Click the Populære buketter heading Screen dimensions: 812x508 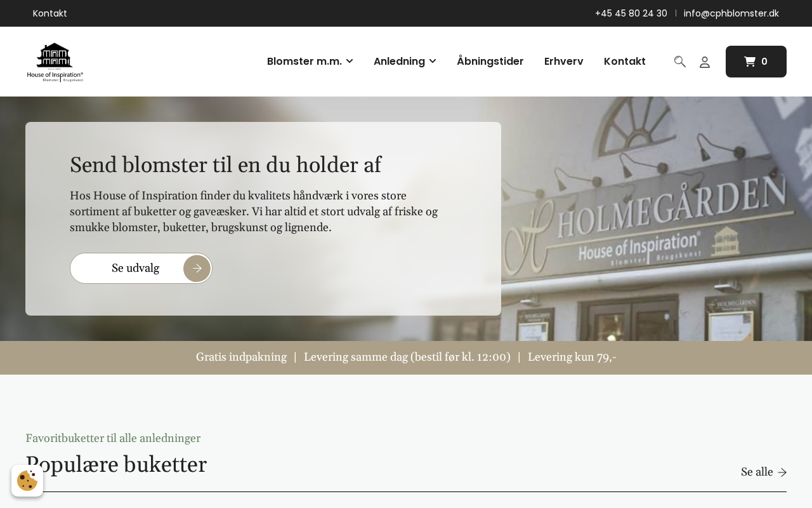coord(116,465)
